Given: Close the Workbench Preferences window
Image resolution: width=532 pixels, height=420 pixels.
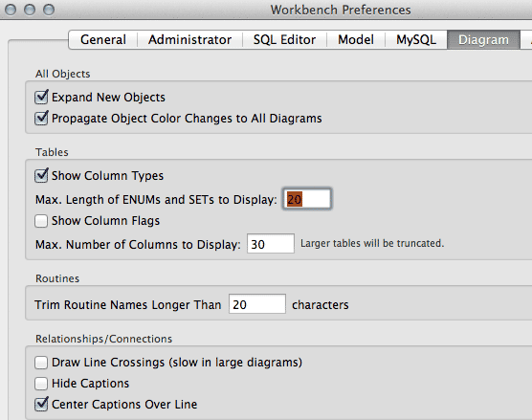Looking at the screenshot, I should 11,10.
